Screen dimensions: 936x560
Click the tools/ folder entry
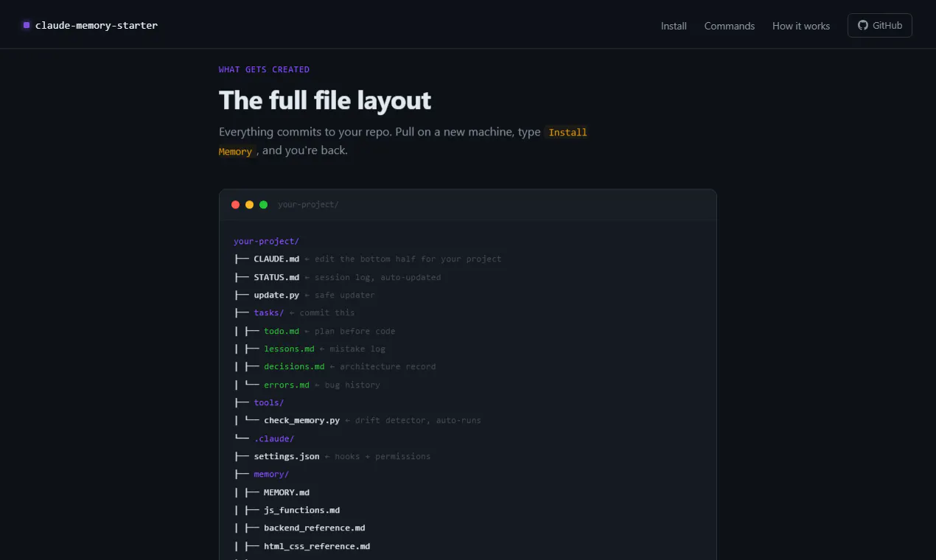click(x=269, y=402)
